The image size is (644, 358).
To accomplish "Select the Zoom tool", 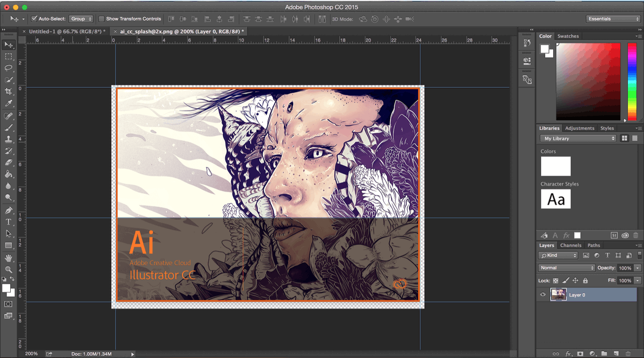I will click(9, 270).
